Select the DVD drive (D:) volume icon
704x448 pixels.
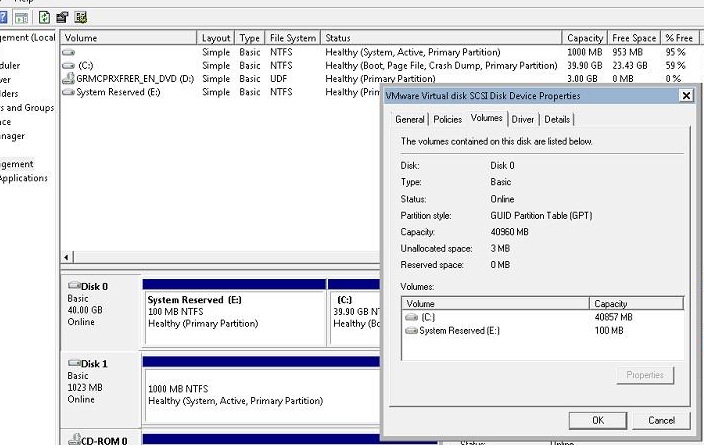(68, 78)
